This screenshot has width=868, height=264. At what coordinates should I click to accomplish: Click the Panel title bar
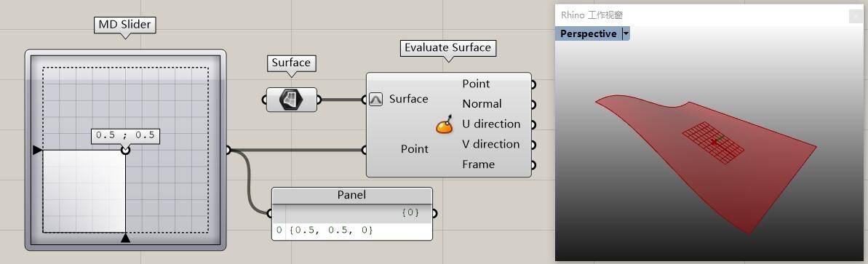(x=352, y=196)
